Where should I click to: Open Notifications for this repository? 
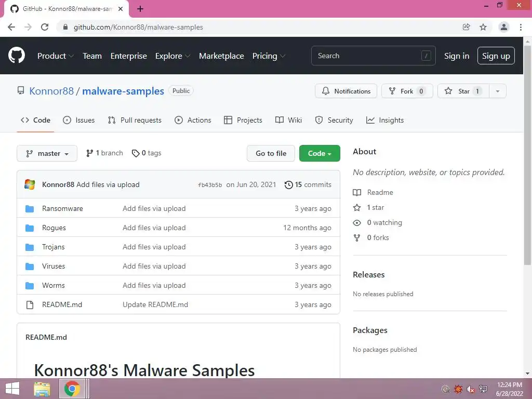346,91
